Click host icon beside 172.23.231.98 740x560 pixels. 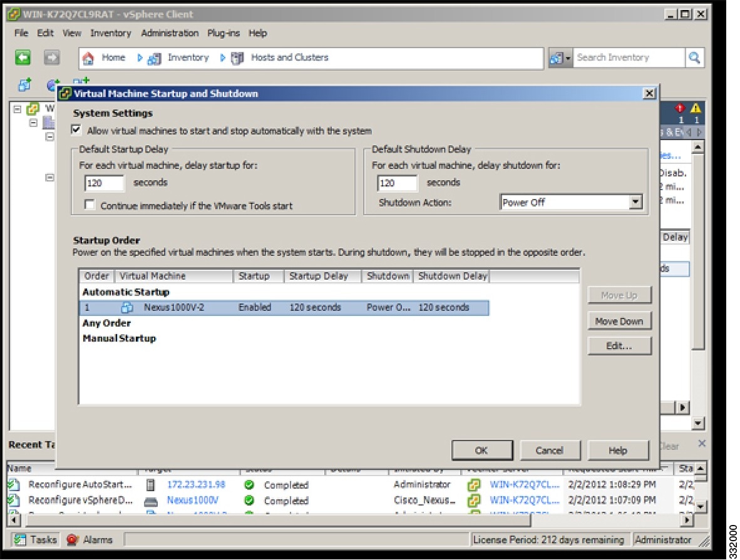(150, 484)
